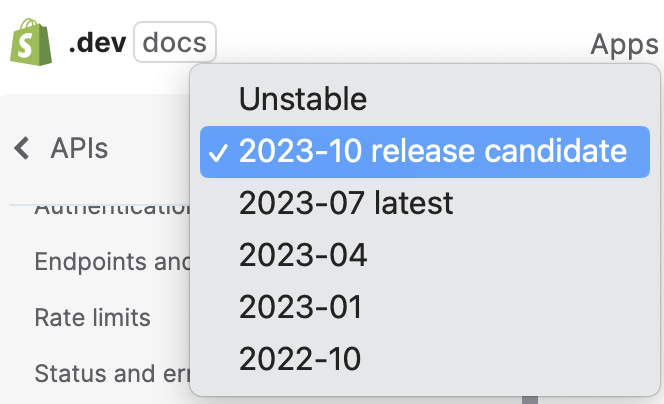Choose the 2022-10 API version
This screenshot has width=664, height=404.
point(300,358)
